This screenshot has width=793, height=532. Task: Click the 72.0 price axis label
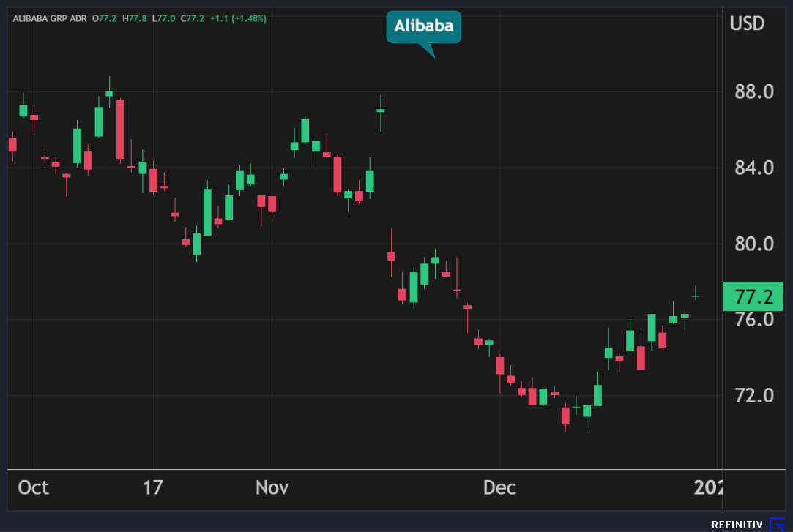tap(754, 396)
